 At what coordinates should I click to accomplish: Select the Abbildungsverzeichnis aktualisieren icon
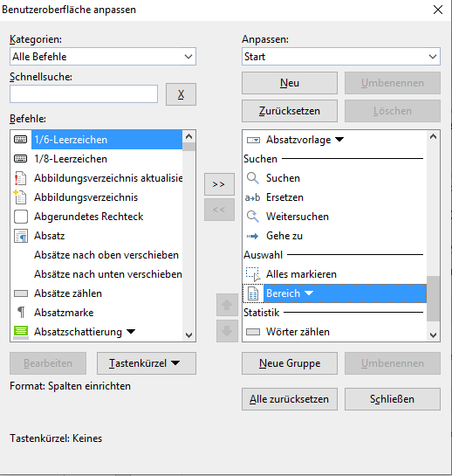tap(20, 178)
